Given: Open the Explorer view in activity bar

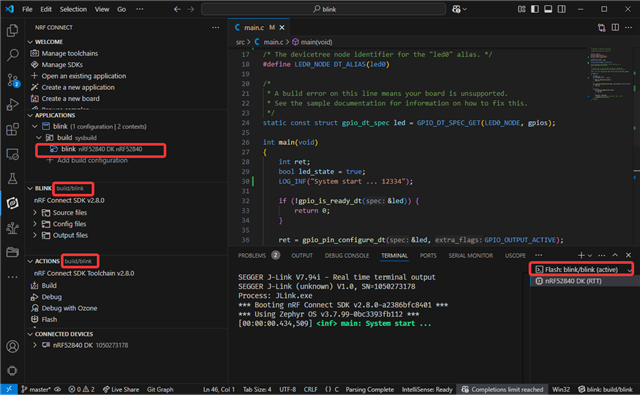Looking at the screenshot, I should point(12,31).
